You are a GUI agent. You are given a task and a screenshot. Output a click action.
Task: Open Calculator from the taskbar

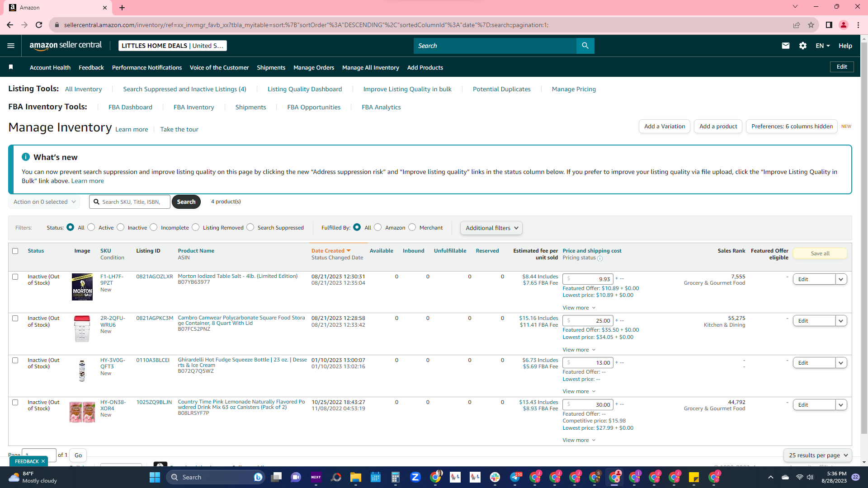[396, 477]
